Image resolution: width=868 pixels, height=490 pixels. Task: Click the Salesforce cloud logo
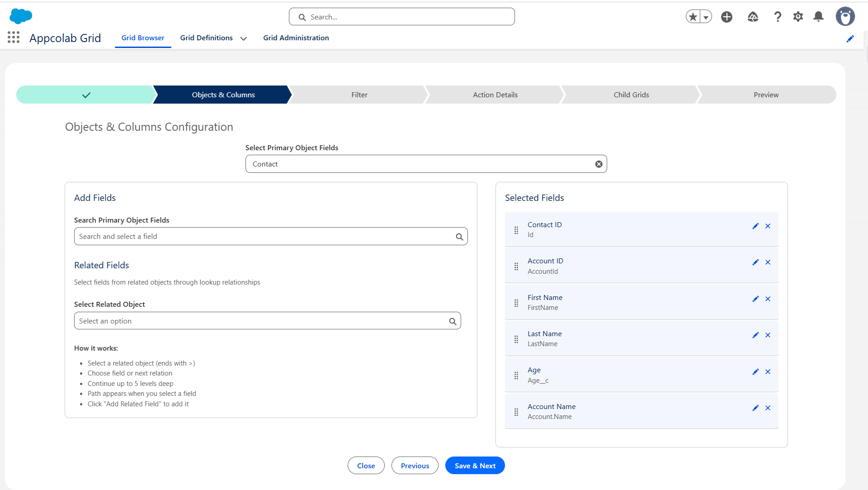pyautogui.click(x=21, y=16)
